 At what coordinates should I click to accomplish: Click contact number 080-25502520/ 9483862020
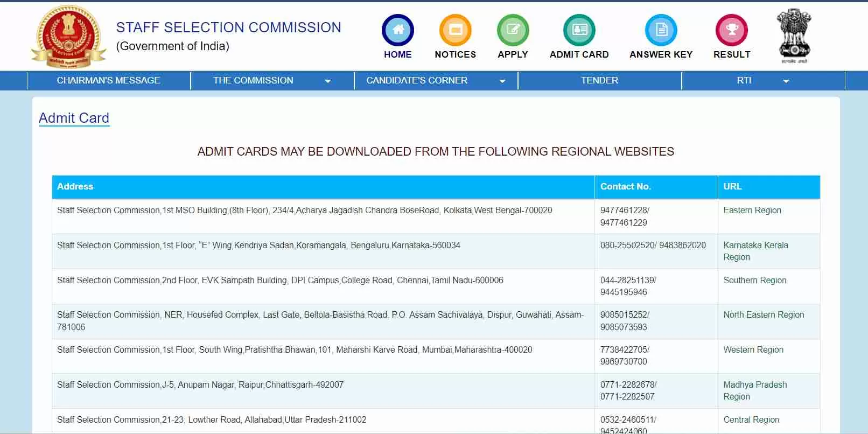point(653,246)
